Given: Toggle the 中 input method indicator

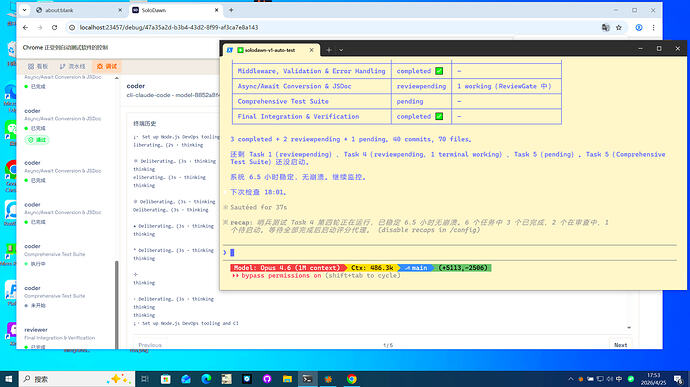Looking at the screenshot, I should 619,379.
